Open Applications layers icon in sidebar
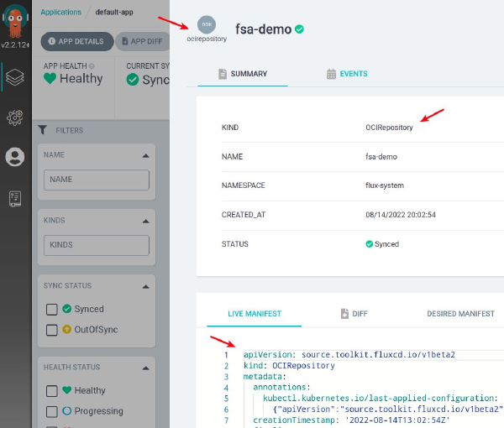Screen dimensions: 504x428 15,77
